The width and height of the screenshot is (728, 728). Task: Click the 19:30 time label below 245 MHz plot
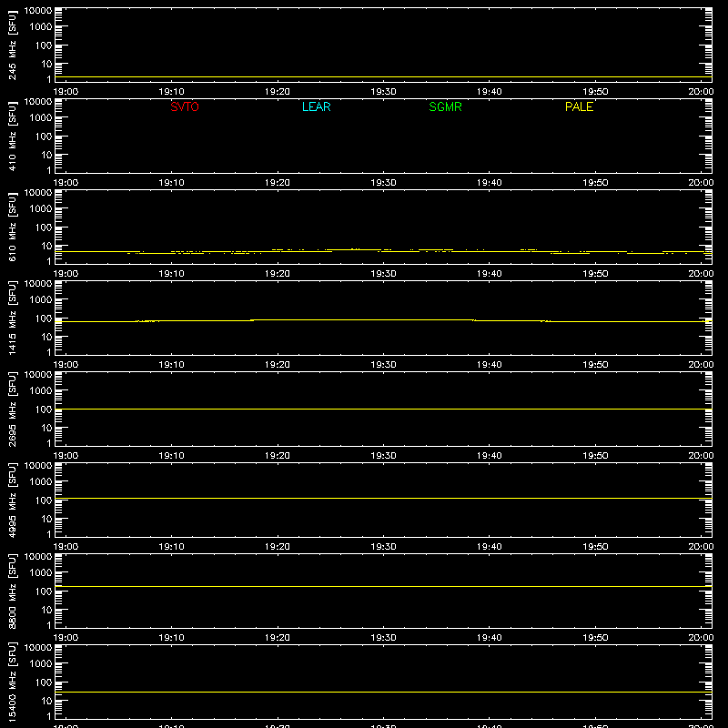tap(383, 92)
